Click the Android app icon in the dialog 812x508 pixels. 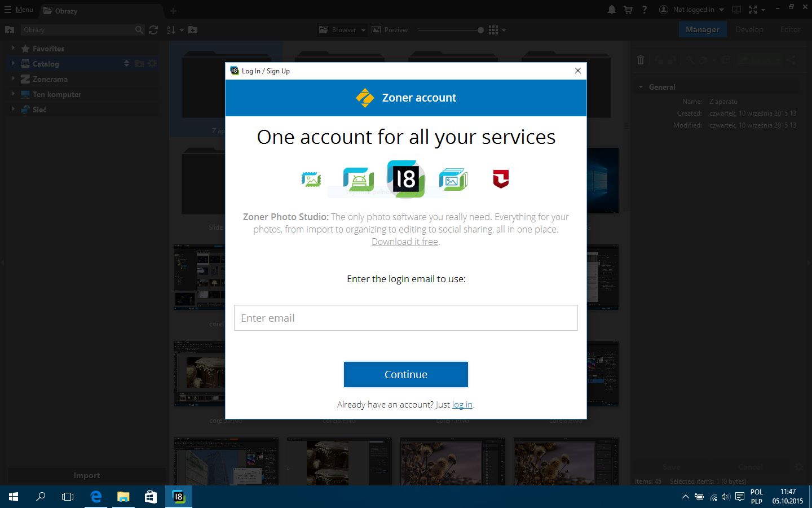pos(359,179)
